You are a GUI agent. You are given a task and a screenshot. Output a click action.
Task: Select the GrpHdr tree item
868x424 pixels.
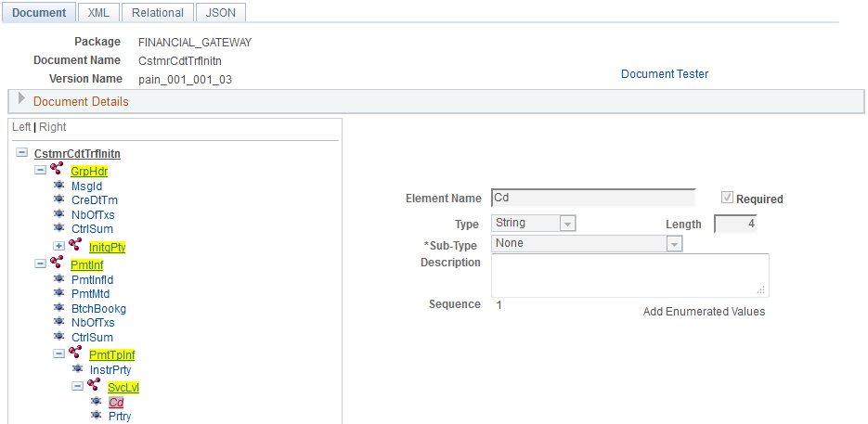89,172
